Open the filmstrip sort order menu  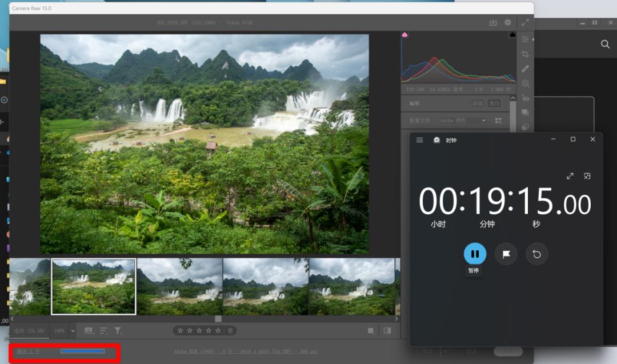103,330
